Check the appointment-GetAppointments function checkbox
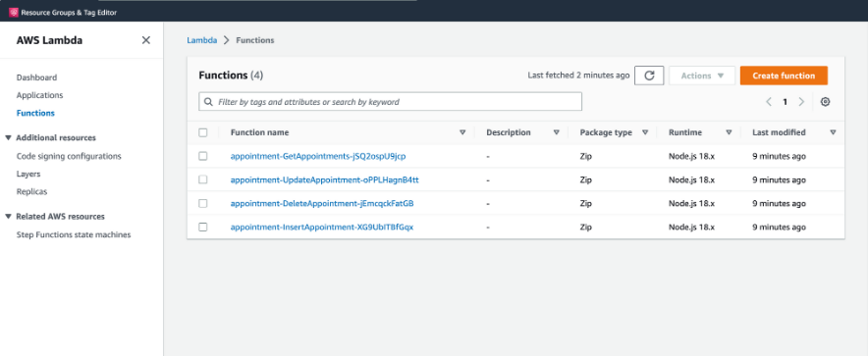 click(203, 157)
